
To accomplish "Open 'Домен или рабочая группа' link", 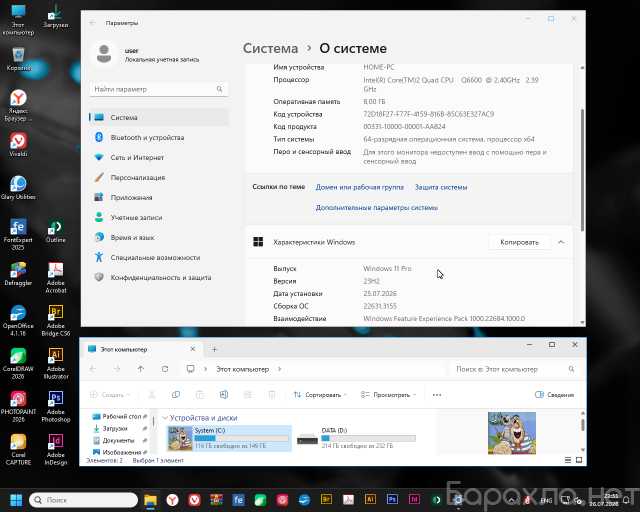I will tap(360, 187).
